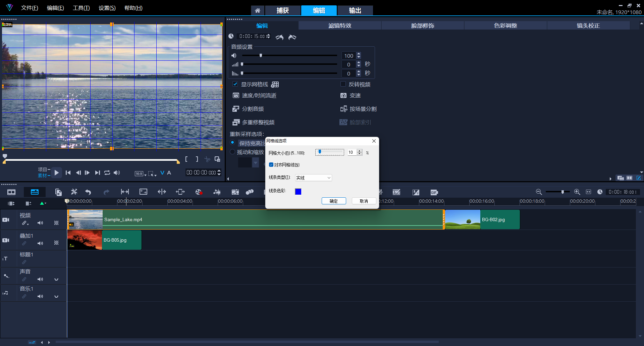Adjust clip volume slider
The height and width of the screenshot is (346, 644).
[x=289, y=55]
